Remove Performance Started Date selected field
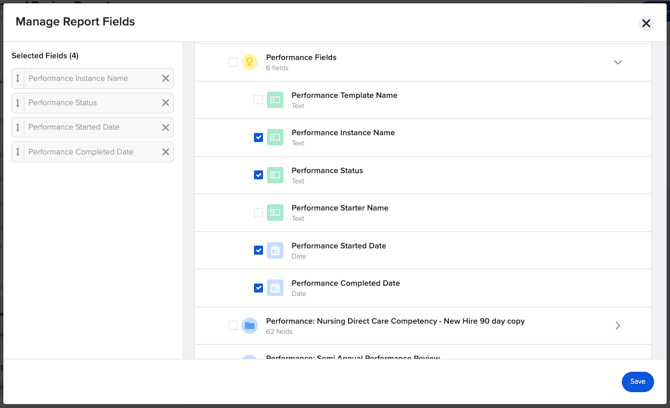 coord(165,128)
